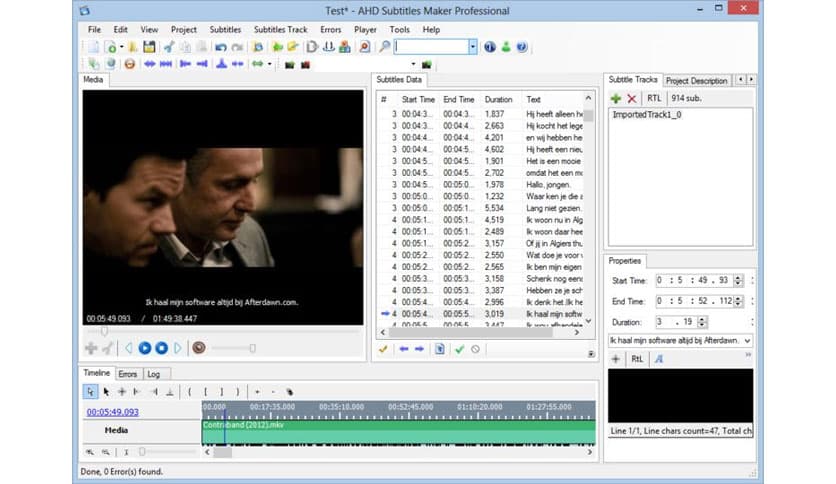This screenshot has width=836, height=484.
Task: Click the 914 sub. count label
Action: (686, 98)
